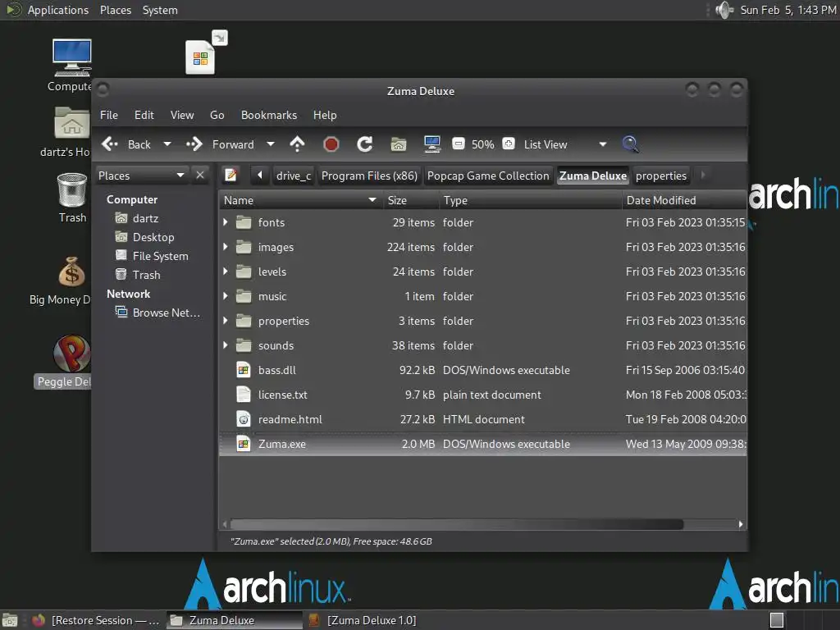Zoom out with the minus icon
Screen dimensions: 840x630
(458, 144)
